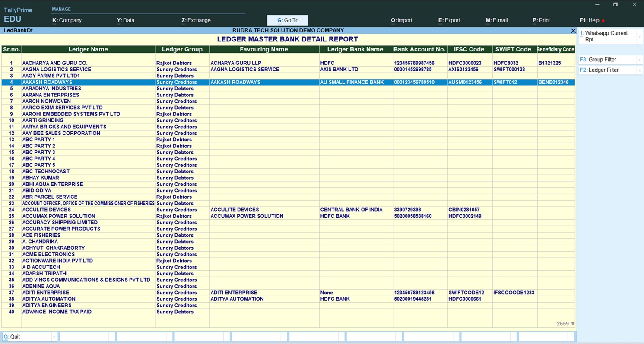The image size is (644, 344).
Task: Open the Data menu
Action: point(126,20)
